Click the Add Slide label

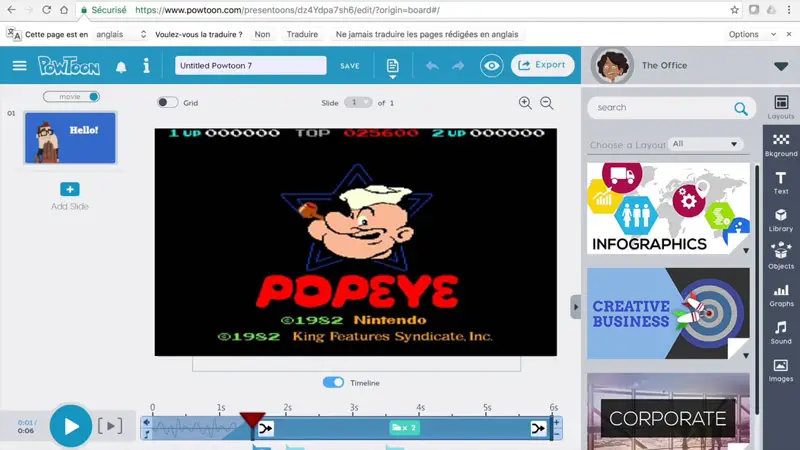coord(70,207)
